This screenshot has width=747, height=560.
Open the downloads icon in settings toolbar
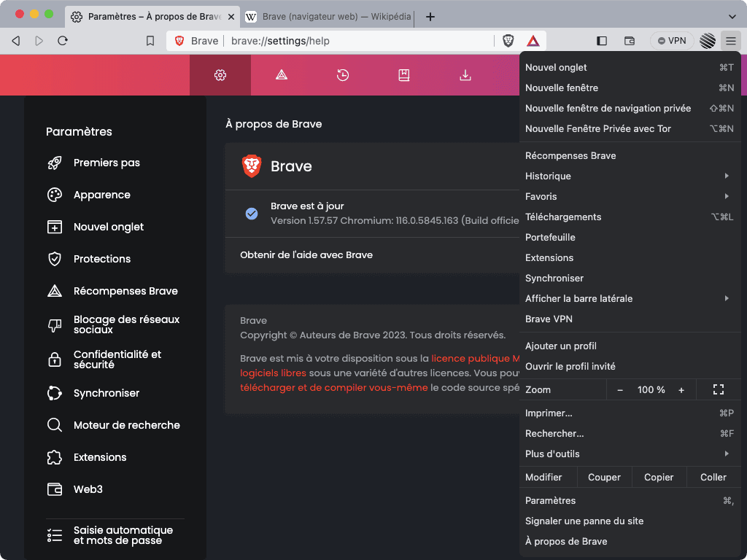[x=465, y=75]
